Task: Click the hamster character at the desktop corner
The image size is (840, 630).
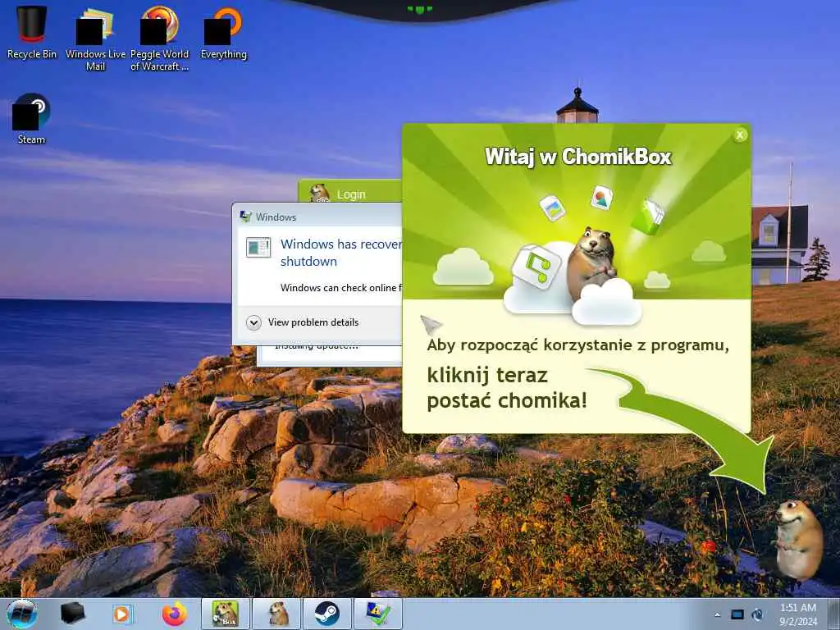Action: [x=797, y=539]
